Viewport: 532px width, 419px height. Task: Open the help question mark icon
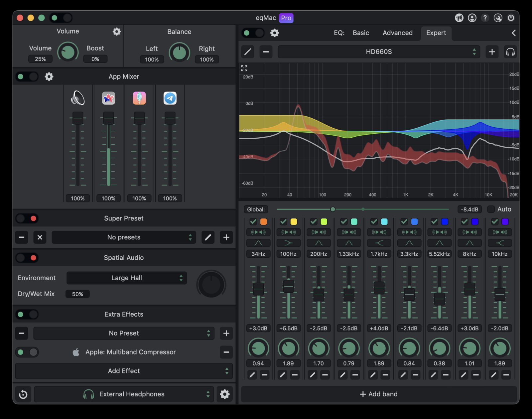485,18
